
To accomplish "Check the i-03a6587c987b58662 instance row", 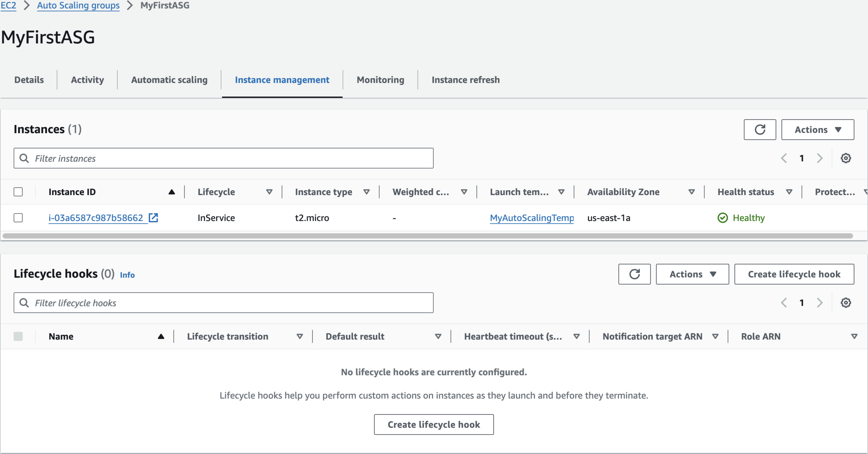I will pos(18,218).
